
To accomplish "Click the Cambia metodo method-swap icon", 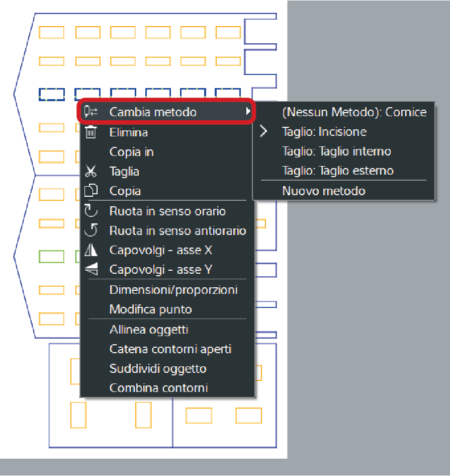I will tap(91, 112).
